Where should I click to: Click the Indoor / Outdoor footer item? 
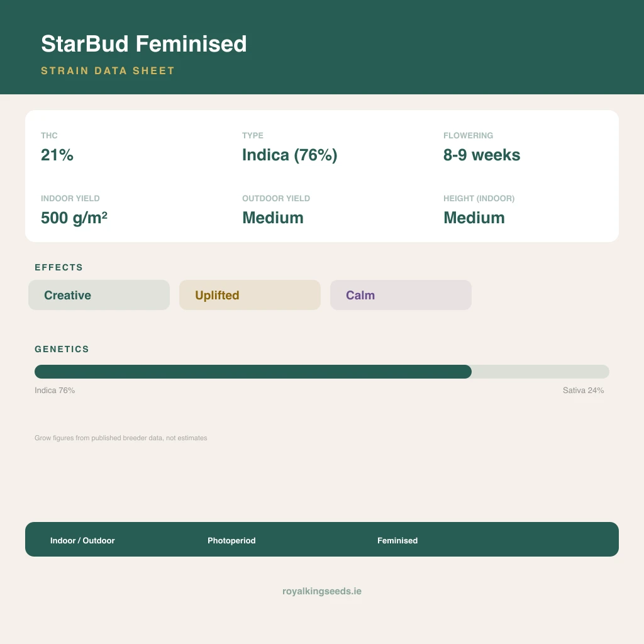[x=82, y=540]
